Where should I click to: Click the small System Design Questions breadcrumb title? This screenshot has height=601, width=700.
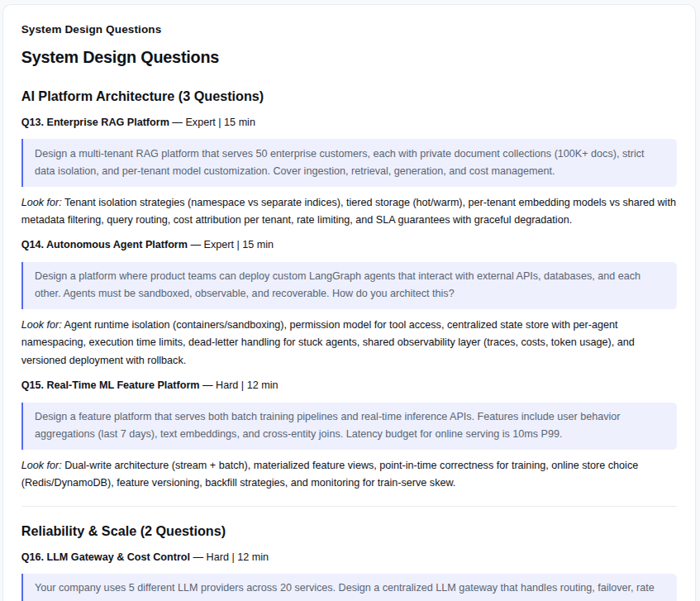pyautogui.click(x=91, y=30)
